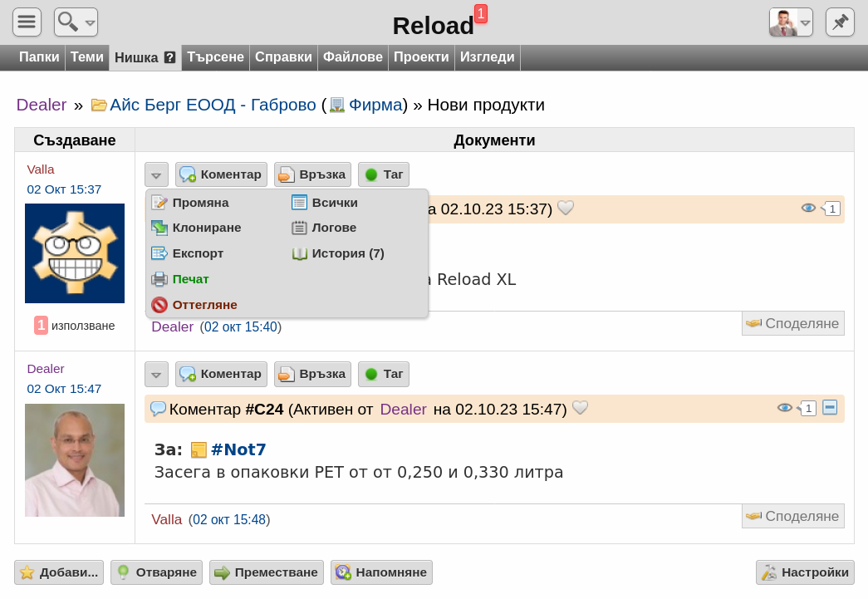The image size is (868, 599).
Task: Click Dealer link dated 02 окт 15:40
Action: click(173, 327)
